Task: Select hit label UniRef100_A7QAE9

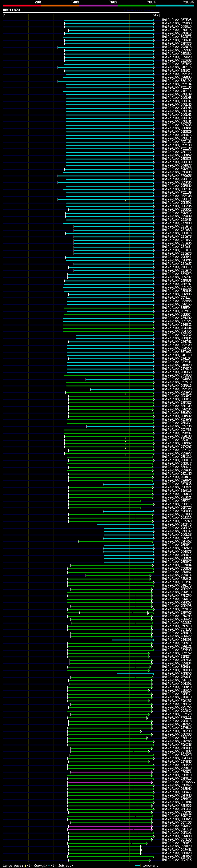Action: tap(177, 843)
